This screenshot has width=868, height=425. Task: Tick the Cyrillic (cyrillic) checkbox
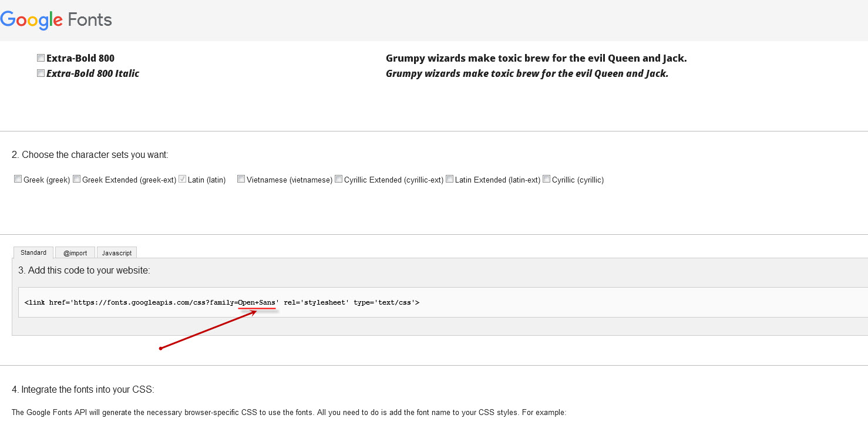pos(547,180)
